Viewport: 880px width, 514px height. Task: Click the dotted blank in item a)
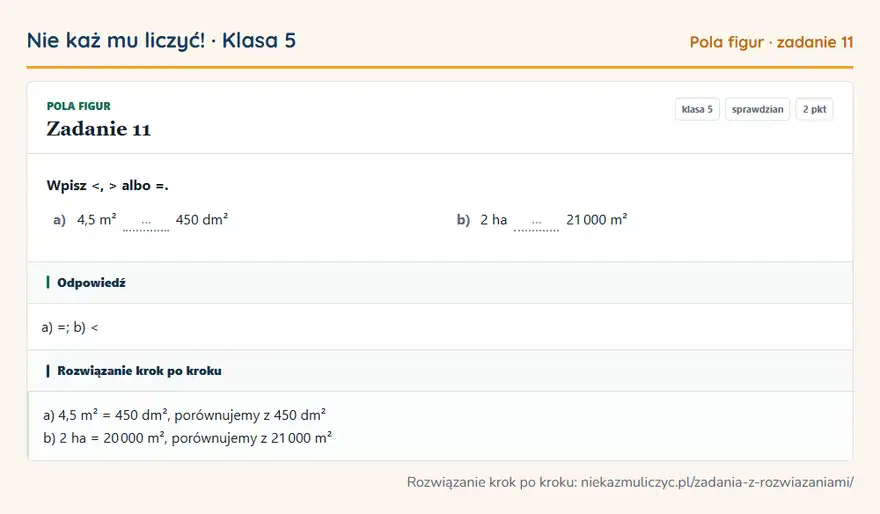click(146, 223)
